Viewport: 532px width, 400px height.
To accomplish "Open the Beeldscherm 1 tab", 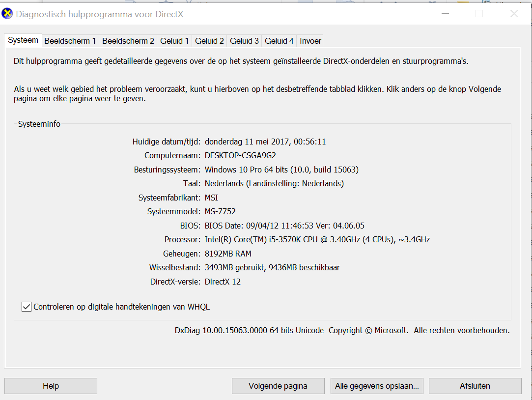I will [x=70, y=41].
